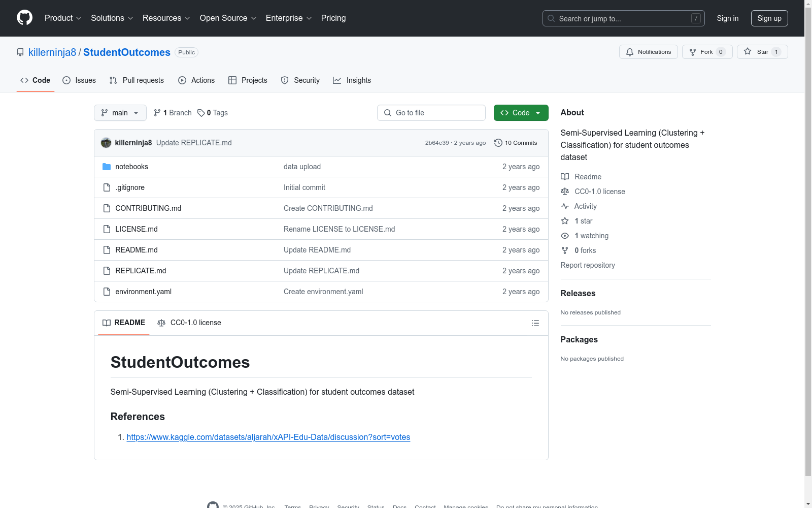Image resolution: width=812 pixels, height=508 pixels.
Task: Open the README outline icon
Action: coord(535,323)
